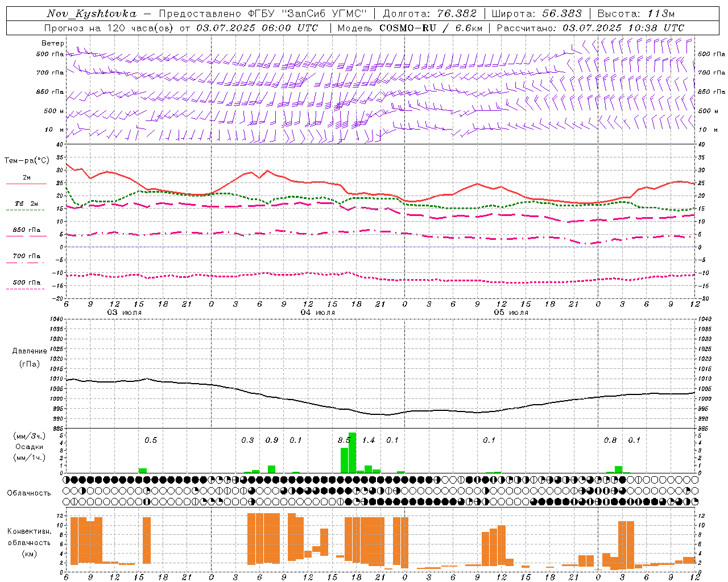This screenshot has height=582, width=728.
Task: Click the "Давление" pressure panel label
Action: pos(30,351)
